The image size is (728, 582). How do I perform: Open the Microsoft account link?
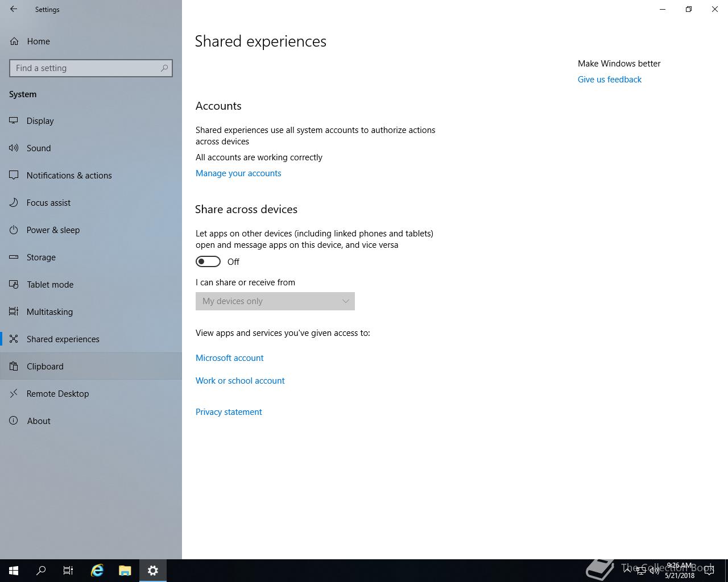coord(230,358)
